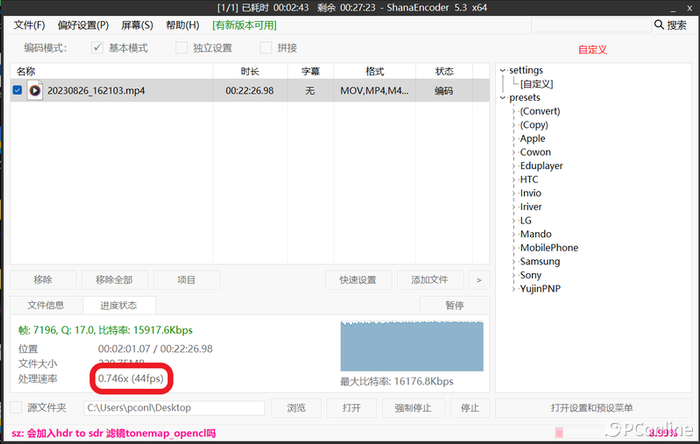Click the 名称 column header
700x444 pixels.
(x=112, y=71)
